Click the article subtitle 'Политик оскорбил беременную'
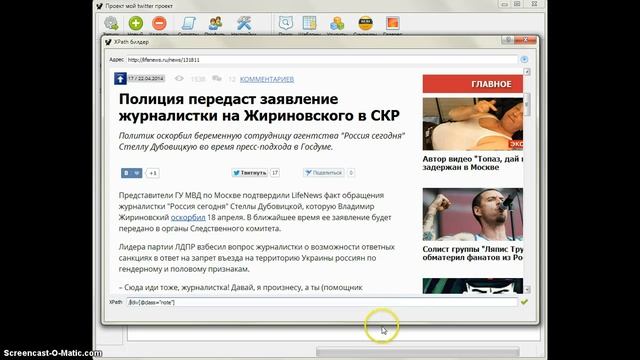 pos(262,141)
